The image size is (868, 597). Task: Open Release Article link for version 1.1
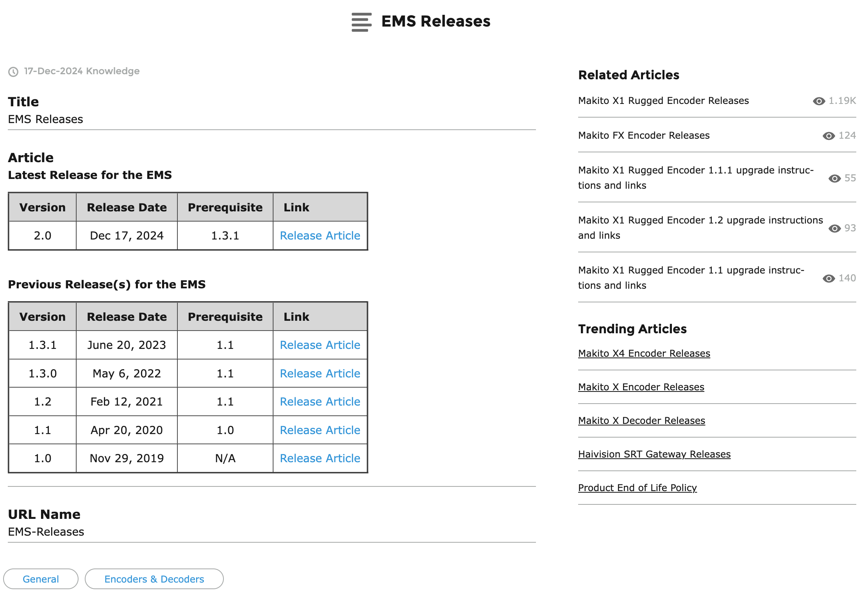click(320, 430)
